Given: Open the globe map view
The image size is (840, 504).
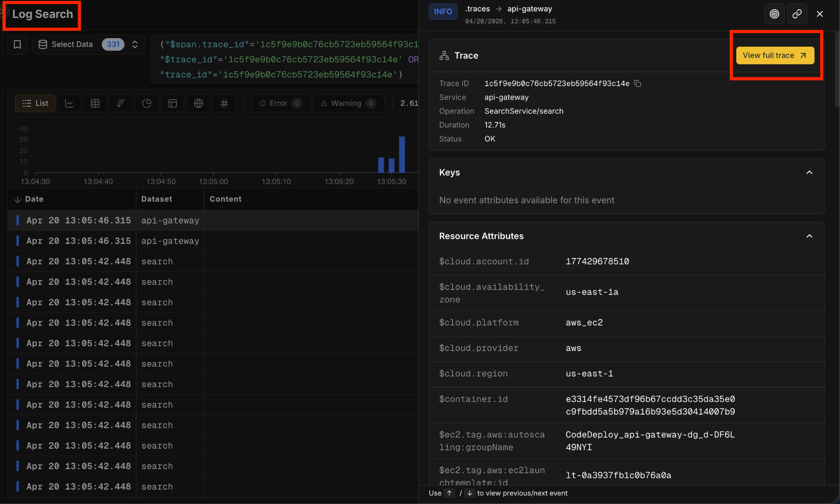Looking at the screenshot, I should 199,103.
